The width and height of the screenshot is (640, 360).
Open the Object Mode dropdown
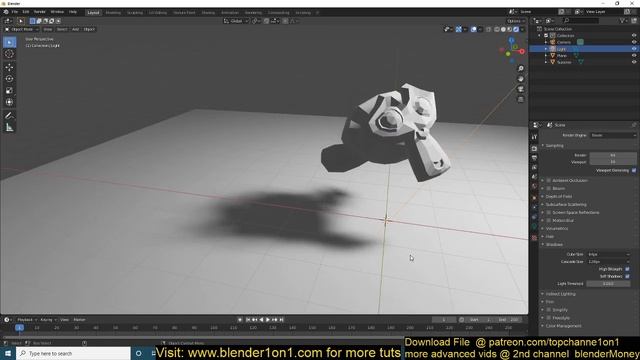[22, 29]
